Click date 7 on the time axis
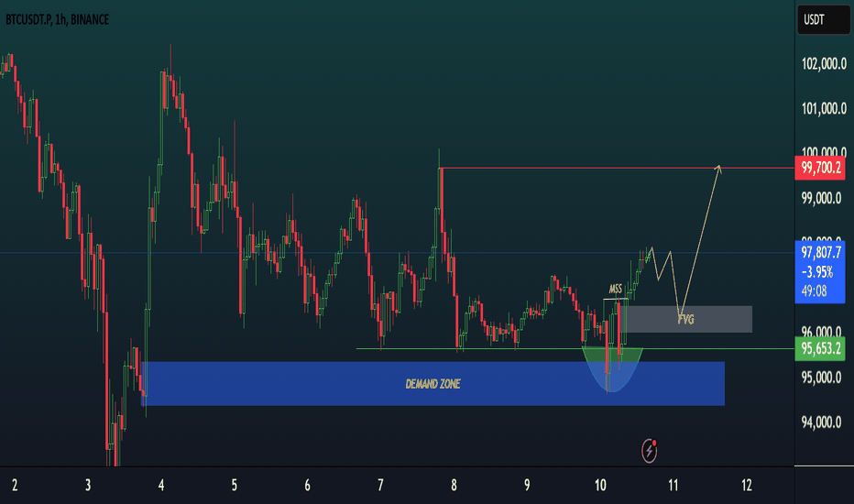The width and height of the screenshot is (854, 504). click(x=380, y=485)
